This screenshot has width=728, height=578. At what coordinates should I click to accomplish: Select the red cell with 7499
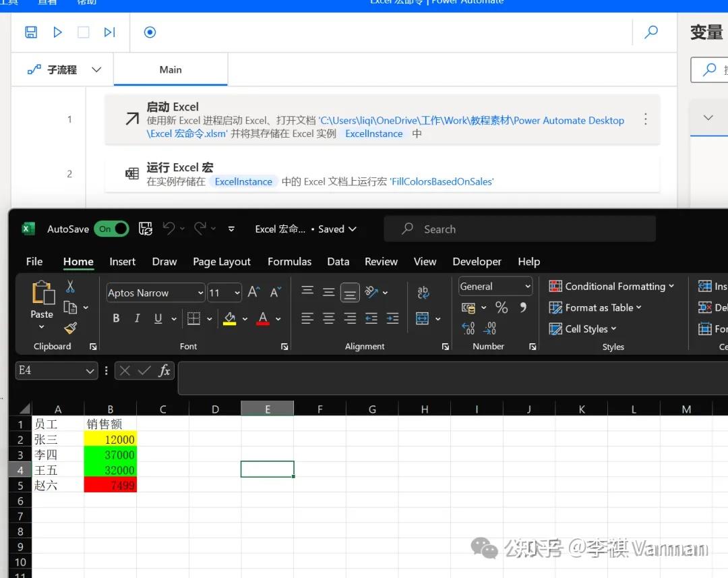point(110,486)
